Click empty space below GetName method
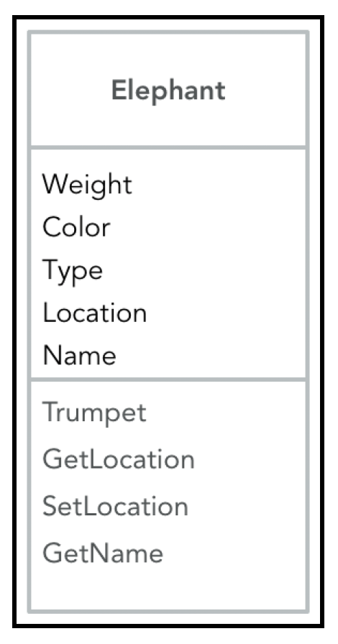The height and width of the screenshot is (644, 338). click(x=168, y=587)
